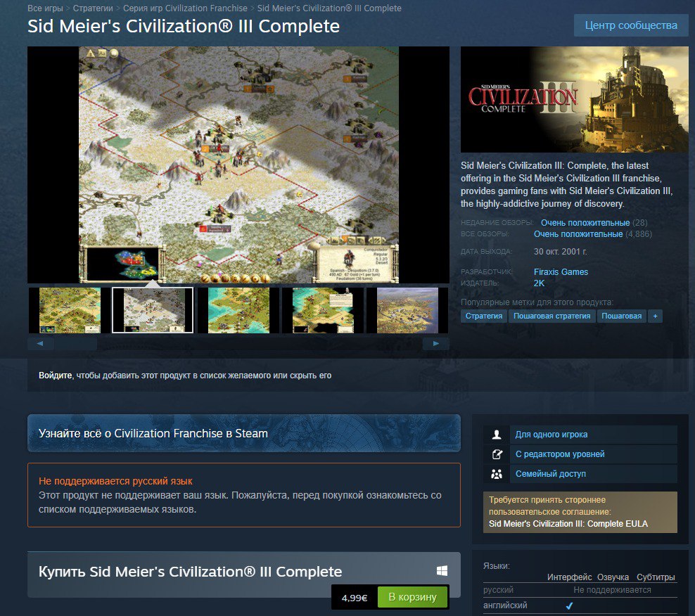
Task: Click the Купить Sid Meier's Civilization III Complete heading
Action: (x=190, y=572)
